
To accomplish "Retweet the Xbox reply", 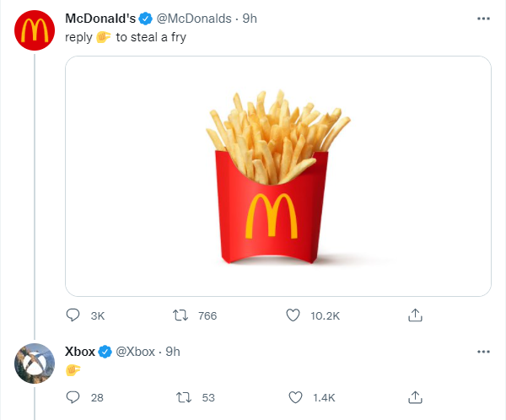I will coord(179,397).
